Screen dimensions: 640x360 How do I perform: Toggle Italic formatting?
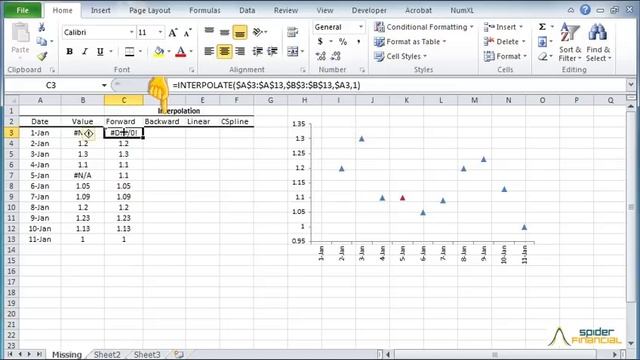[84, 51]
